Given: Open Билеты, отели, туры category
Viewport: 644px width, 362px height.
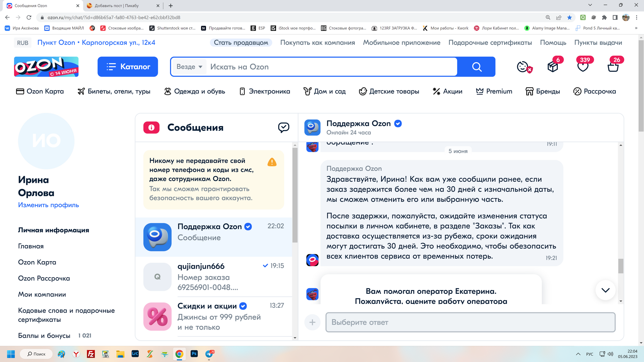Looking at the screenshot, I should [114, 91].
